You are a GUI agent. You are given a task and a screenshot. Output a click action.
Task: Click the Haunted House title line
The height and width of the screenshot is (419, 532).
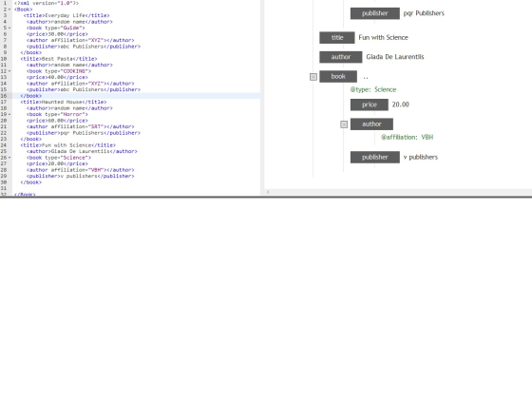coord(64,102)
